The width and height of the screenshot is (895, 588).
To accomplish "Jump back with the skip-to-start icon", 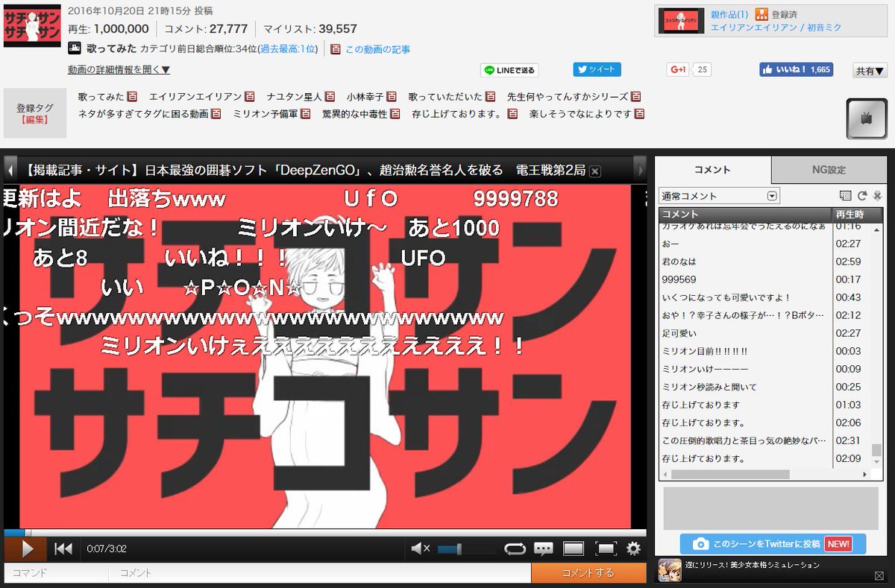I will (x=63, y=549).
